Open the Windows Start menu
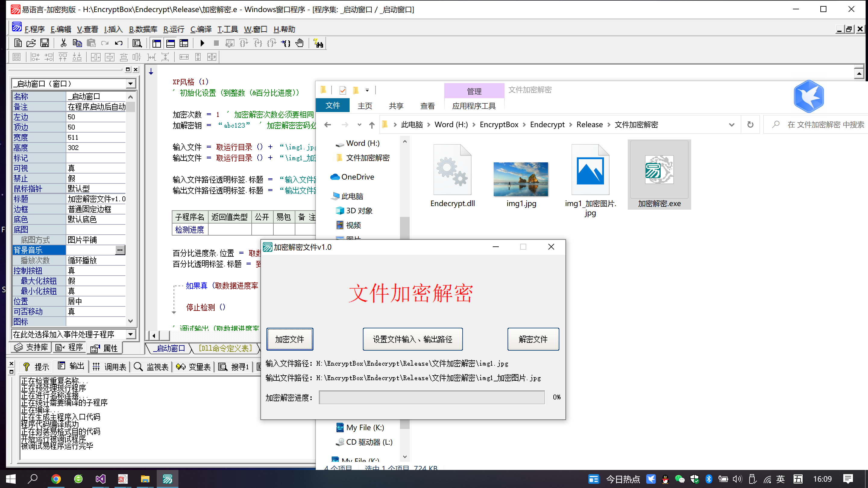This screenshot has width=868, height=488. [x=11, y=479]
